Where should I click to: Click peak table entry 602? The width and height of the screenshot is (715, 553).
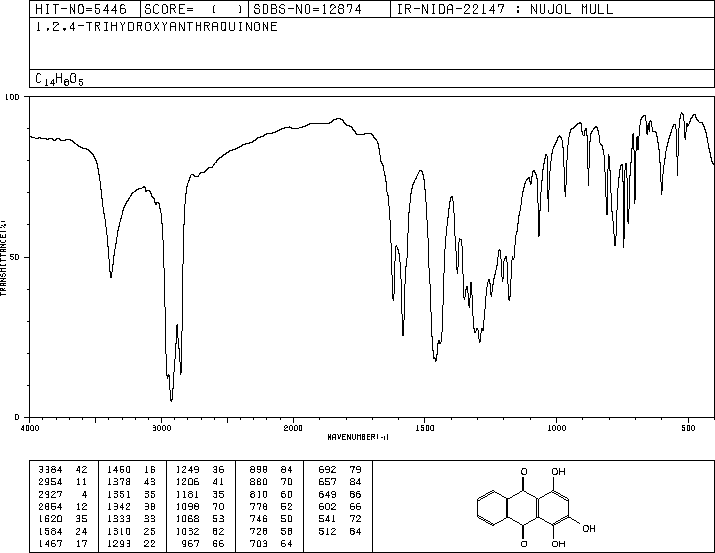(x=327, y=506)
